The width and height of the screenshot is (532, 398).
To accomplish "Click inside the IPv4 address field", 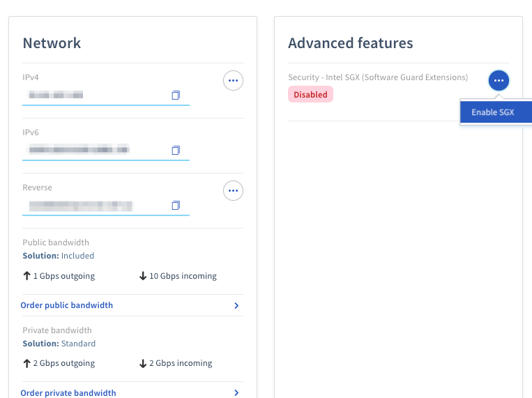I will [91, 95].
